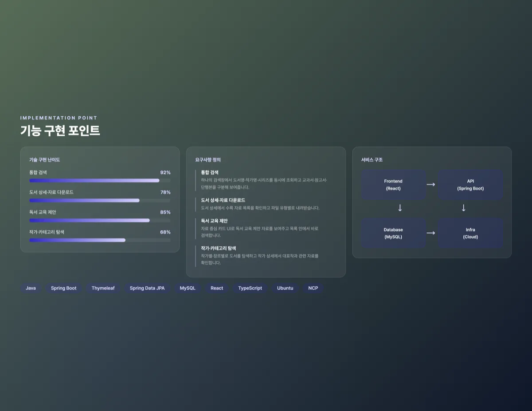The width and height of the screenshot is (532, 411).
Task: Click the 도서 상세·자료 다운로드 heading in 요구사항 정의
Action: (223, 200)
